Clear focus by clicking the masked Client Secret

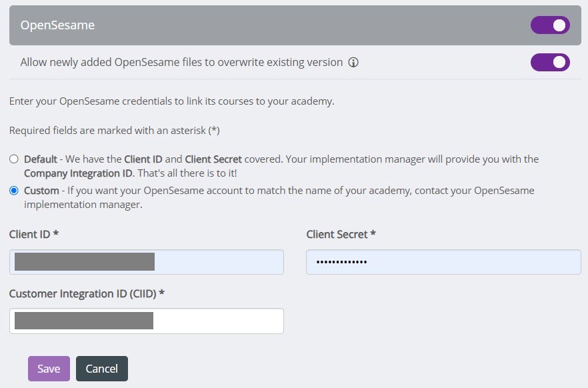(x=443, y=261)
